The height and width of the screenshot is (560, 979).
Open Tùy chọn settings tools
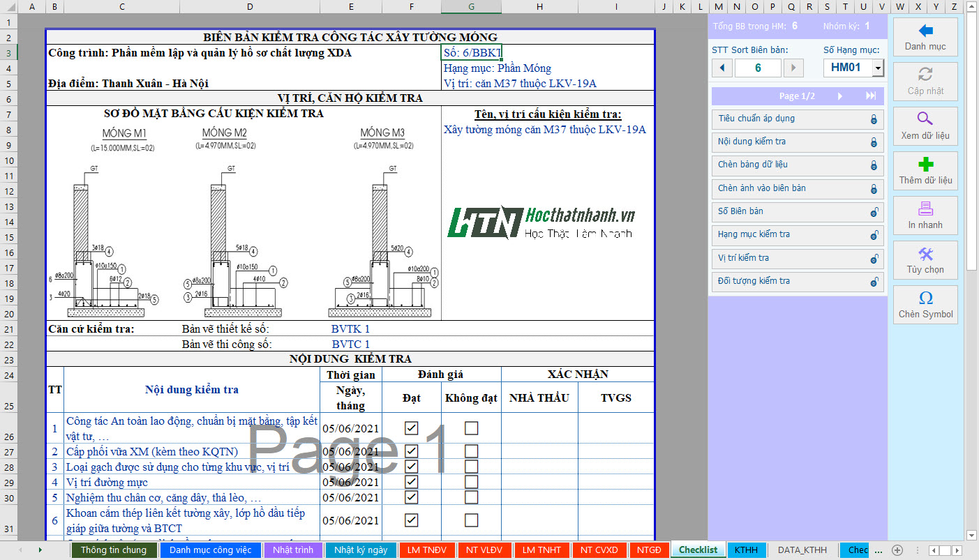[925, 260]
